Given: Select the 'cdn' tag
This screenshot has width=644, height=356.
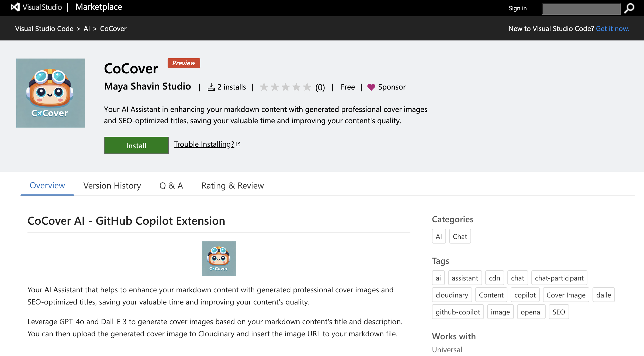Looking at the screenshot, I should [495, 278].
